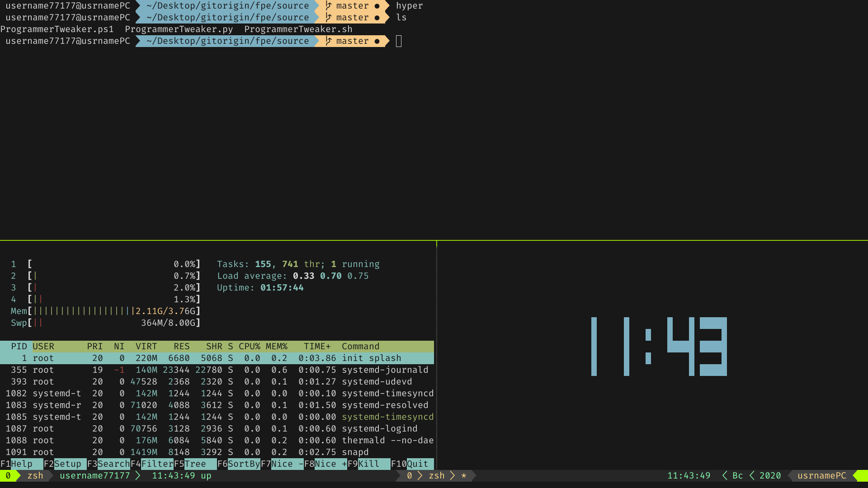
Task: Click the F3 Search button
Action: [108, 464]
